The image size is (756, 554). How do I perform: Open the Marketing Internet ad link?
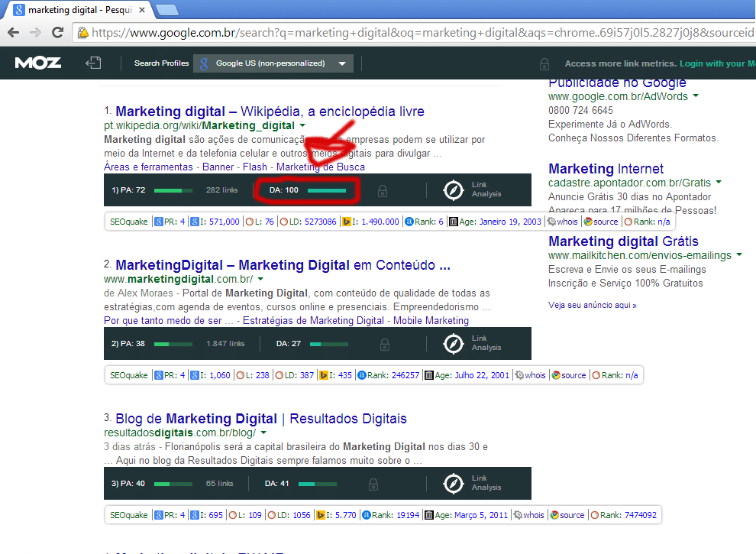pyautogui.click(x=606, y=168)
